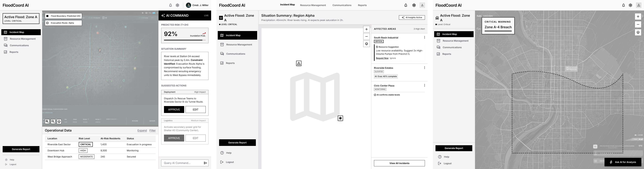The height and width of the screenshot is (169, 644).
Task: Open Filter for Operational Data
Action: click(152, 131)
